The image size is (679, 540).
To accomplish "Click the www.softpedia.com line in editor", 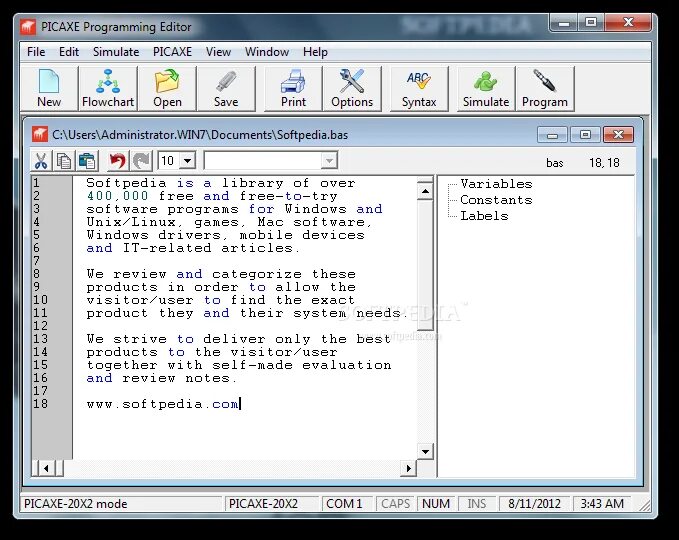I will click(162, 404).
